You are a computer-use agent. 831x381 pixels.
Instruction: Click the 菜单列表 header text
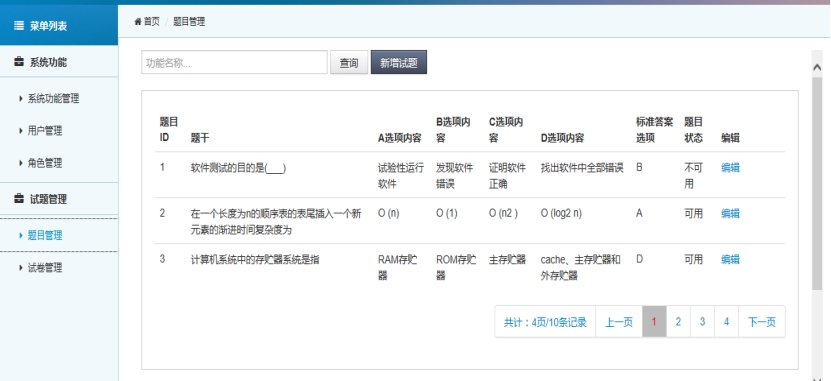48,26
